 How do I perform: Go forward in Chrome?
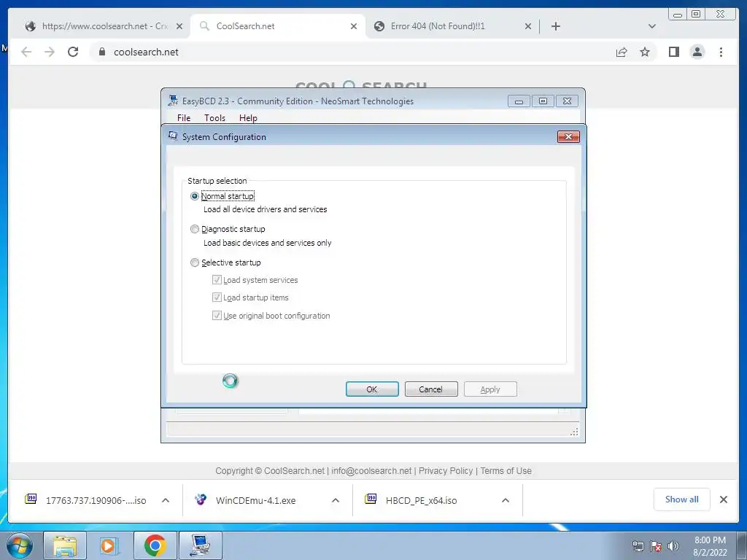50,52
